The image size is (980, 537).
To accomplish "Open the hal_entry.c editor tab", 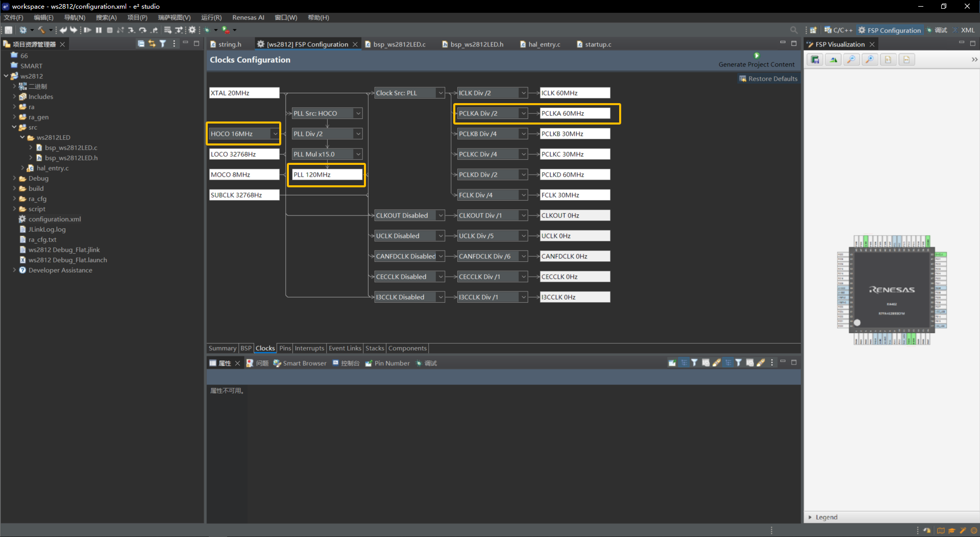I will tap(541, 44).
